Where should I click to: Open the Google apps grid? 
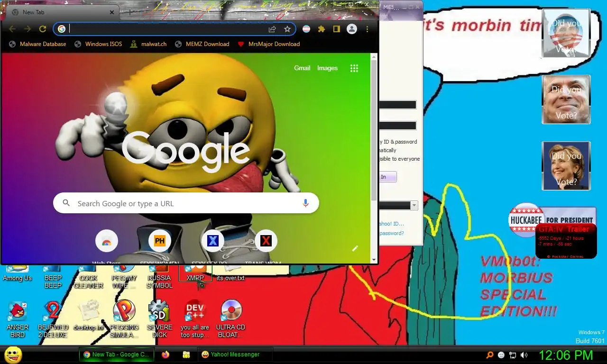point(354,68)
